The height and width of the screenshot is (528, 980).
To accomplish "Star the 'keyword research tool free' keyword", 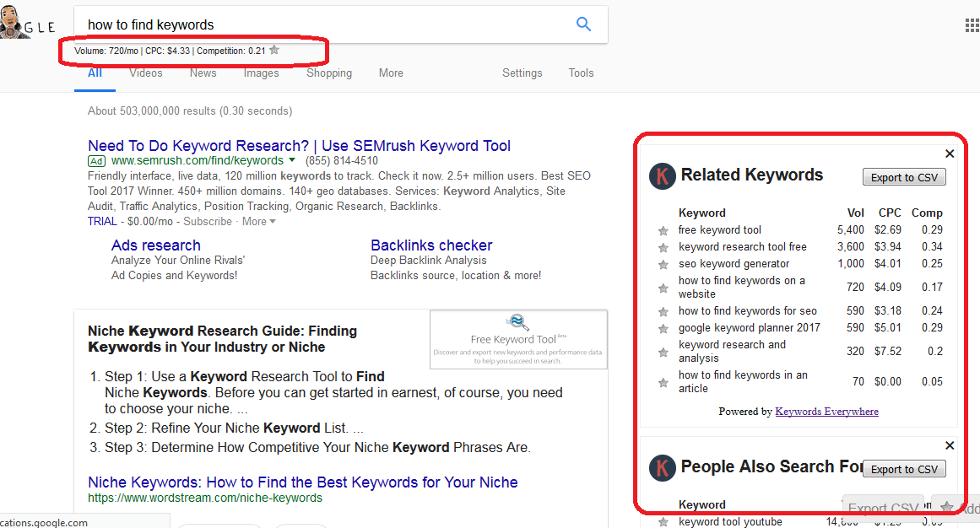I will [663, 247].
